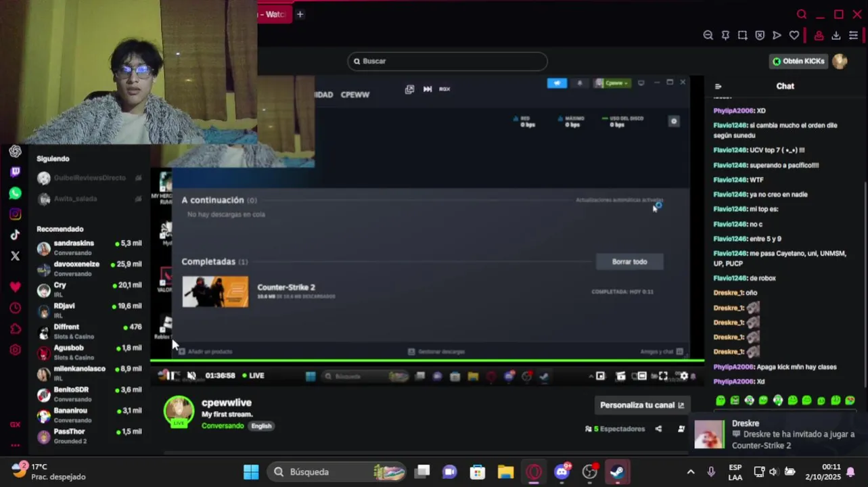Open RDjavi recommended channel

coord(89,310)
